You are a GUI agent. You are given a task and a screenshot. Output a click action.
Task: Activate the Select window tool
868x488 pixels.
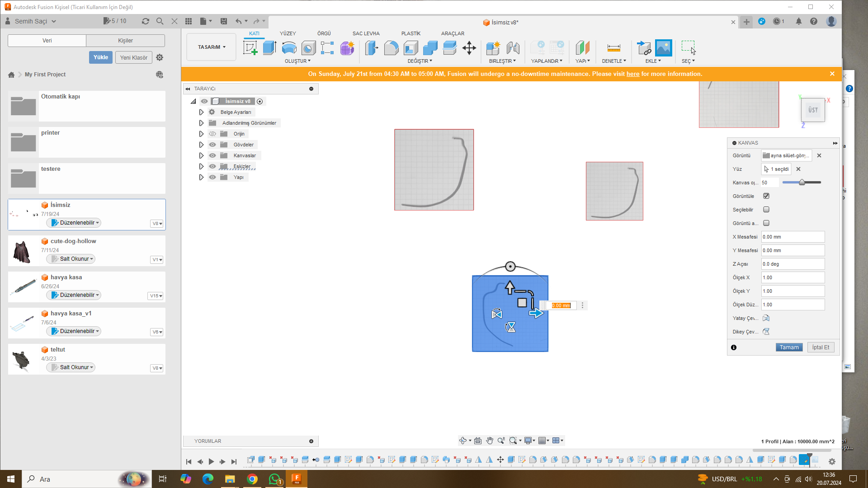[x=689, y=47]
